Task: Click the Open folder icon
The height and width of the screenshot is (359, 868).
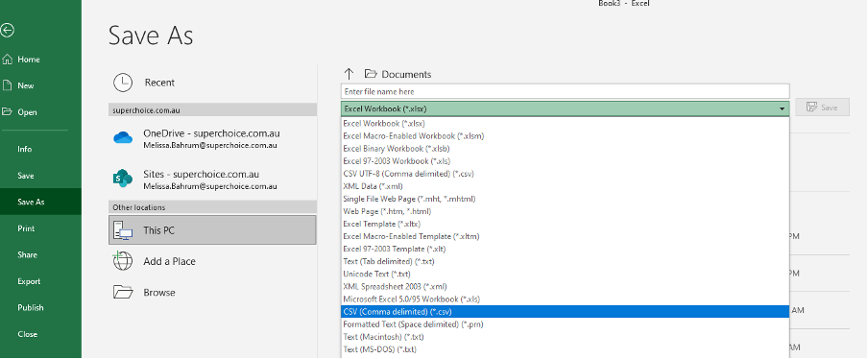Action: click(x=7, y=111)
